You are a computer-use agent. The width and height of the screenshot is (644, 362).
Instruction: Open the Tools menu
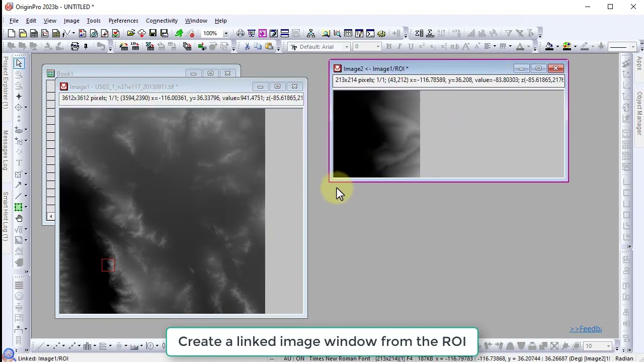tap(94, 21)
